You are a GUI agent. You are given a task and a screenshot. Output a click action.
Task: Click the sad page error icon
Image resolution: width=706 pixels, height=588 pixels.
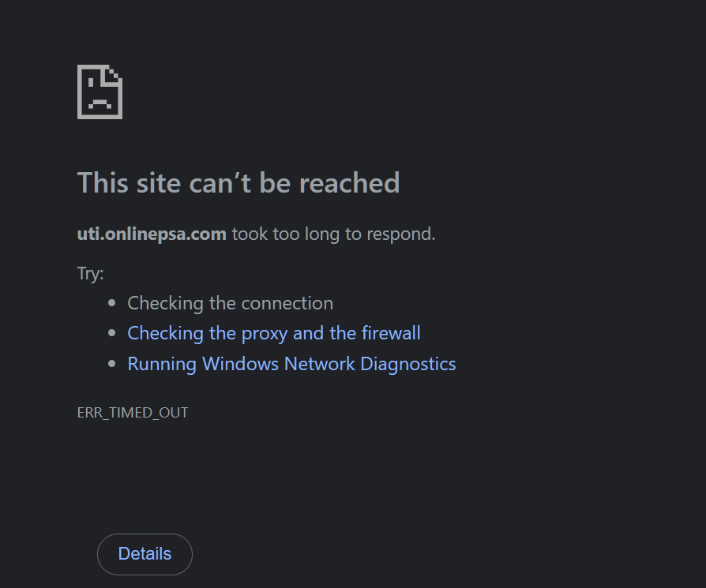pyautogui.click(x=100, y=92)
